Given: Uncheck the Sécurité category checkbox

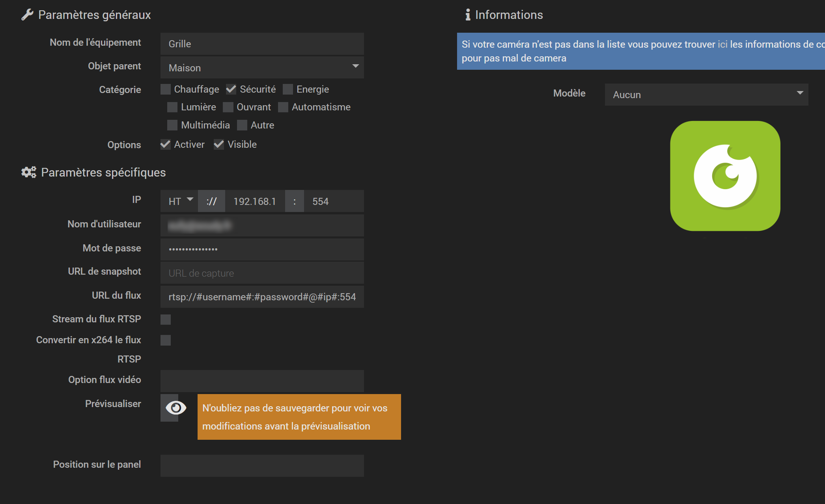Looking at the screenshot, I should 231,89.
